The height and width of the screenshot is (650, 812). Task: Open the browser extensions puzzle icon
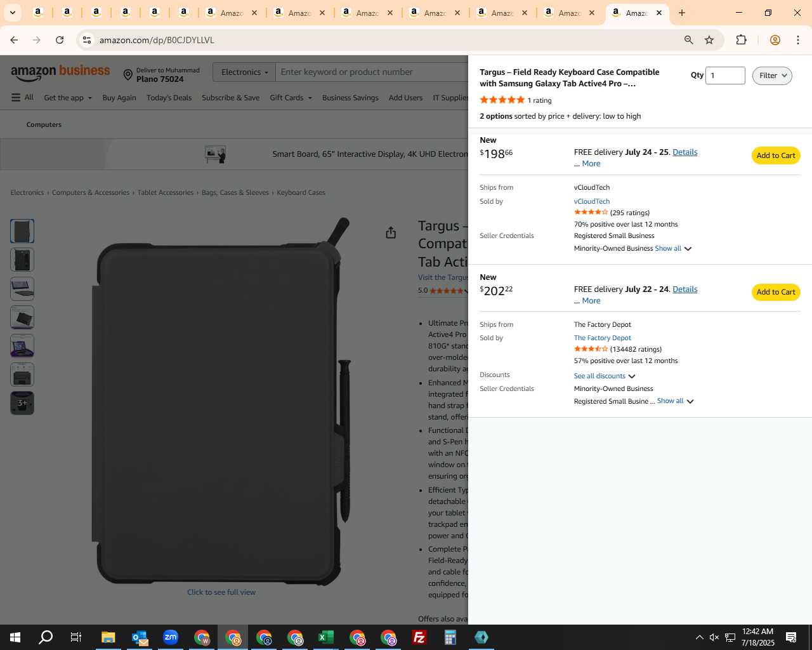click(x=741, y=40)
